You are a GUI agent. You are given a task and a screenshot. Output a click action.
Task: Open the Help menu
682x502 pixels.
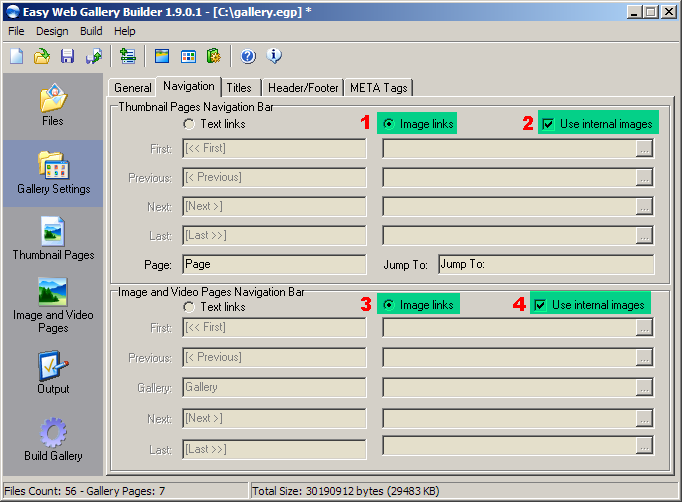[x=124, y=31]
